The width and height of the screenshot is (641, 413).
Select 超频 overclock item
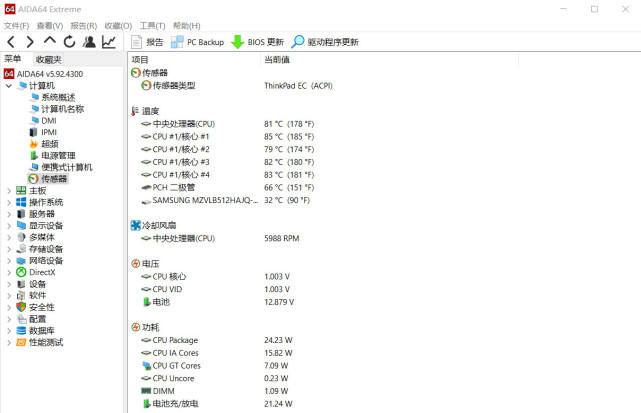[x=45, y=144]
